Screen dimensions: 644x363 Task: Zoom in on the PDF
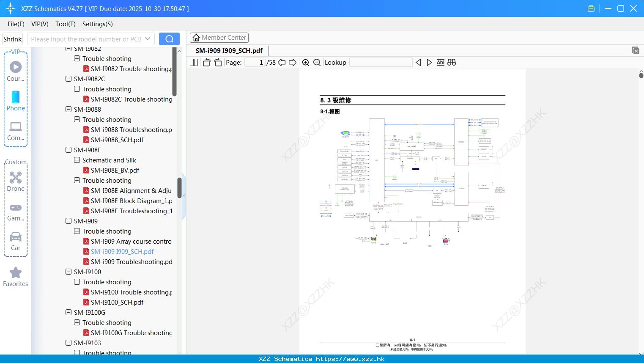click(x=306, y=62)
